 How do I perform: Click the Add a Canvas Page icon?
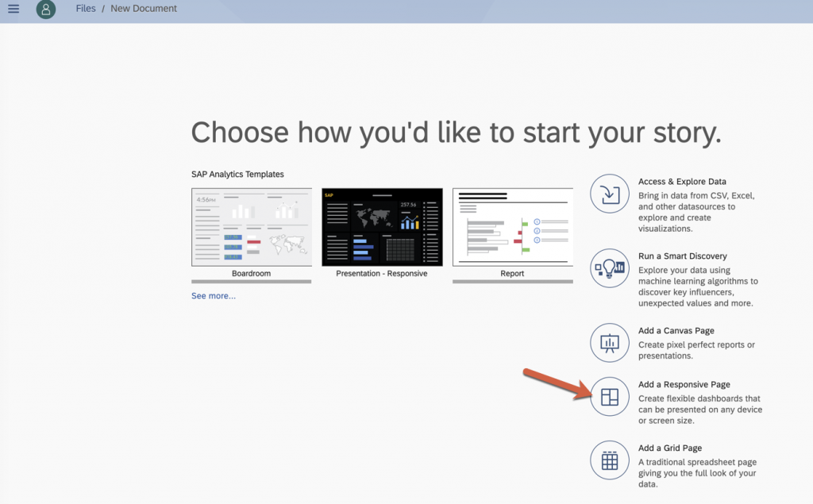click(x=609, y=343)
